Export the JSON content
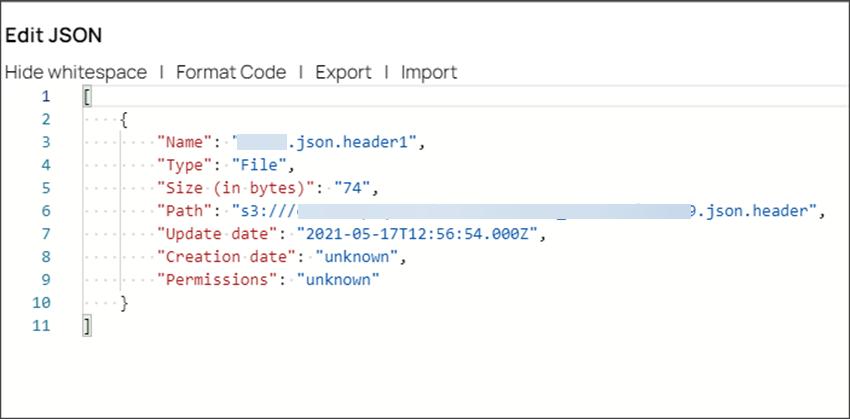The width and height of the screenshot is (850, 420). point(343,72)
